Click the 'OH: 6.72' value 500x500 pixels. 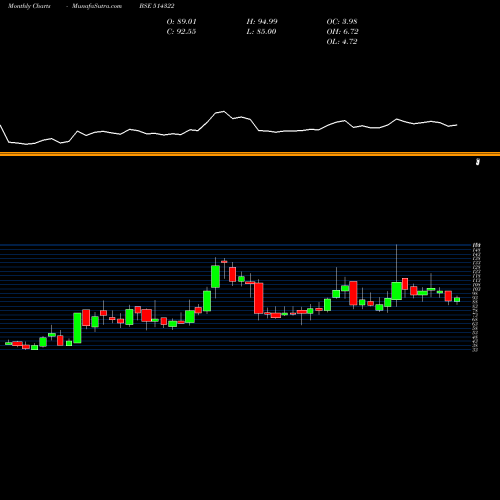tap(342, 32)
